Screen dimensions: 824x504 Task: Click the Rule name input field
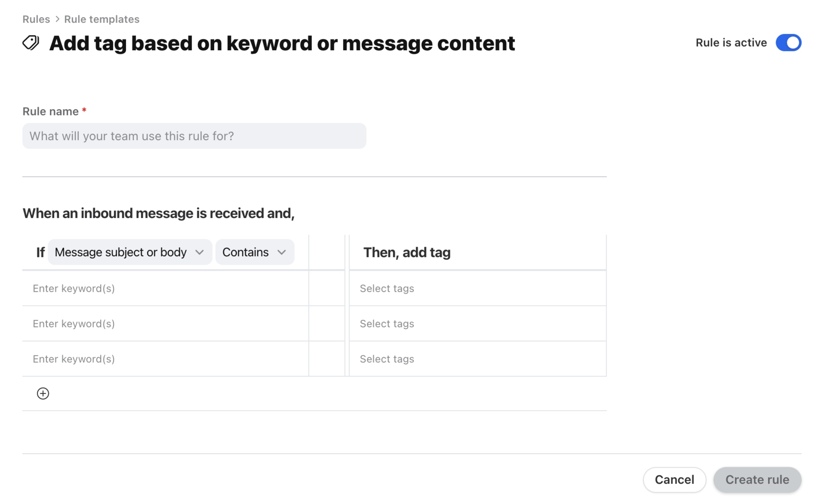[194, 136]
